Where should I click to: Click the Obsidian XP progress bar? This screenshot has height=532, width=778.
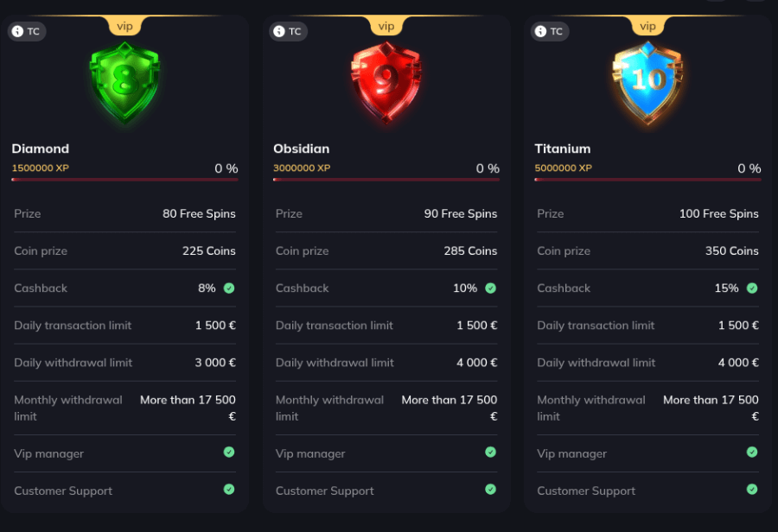click(386, 179)
